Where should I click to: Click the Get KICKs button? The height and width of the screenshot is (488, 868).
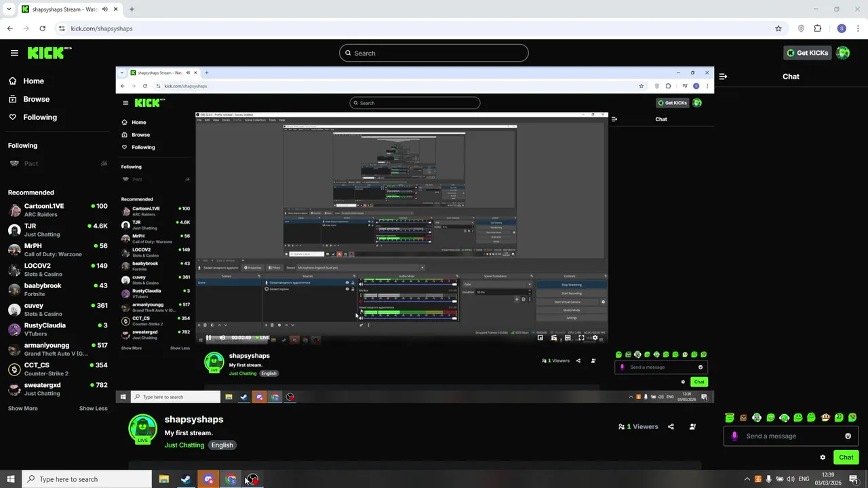click(x=807, y=53)
